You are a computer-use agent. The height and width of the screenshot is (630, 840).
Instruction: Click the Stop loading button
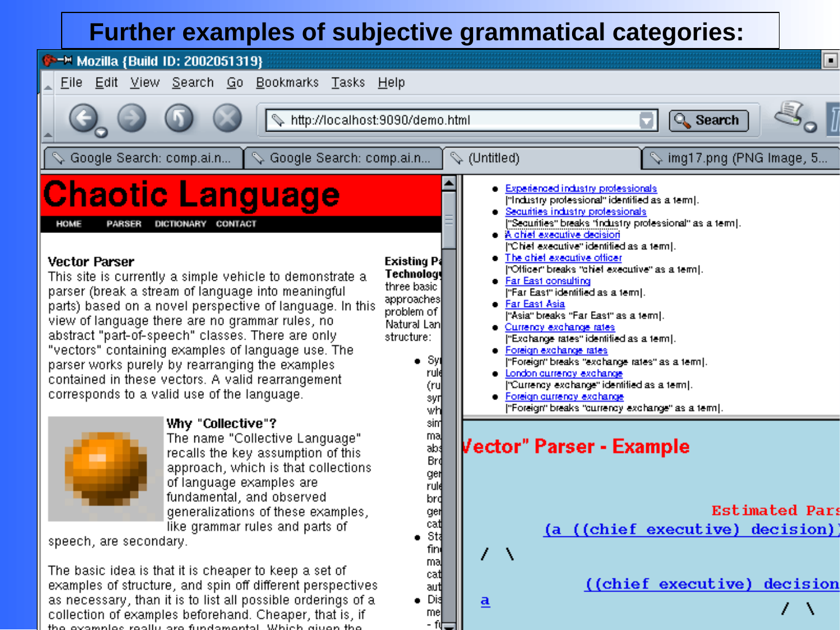227,118
